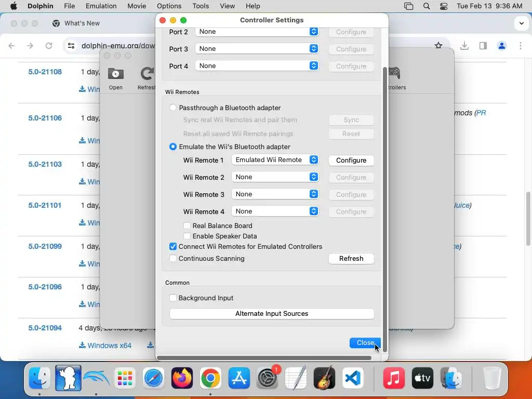Viewport: 532px width, 399px height.
Task: Open the 5.0-21108 build link
Action: pyautogui.click(x=45, y=72)
